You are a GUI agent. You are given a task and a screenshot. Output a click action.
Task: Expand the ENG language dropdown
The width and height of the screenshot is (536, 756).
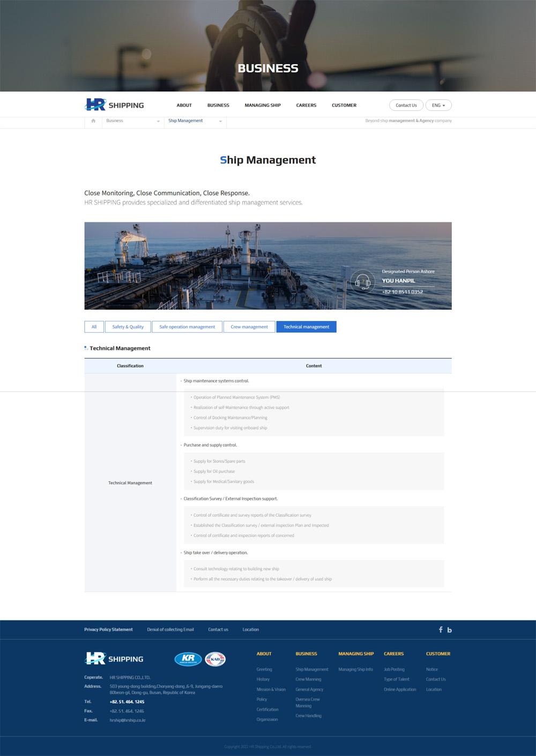tap(438, 106)
